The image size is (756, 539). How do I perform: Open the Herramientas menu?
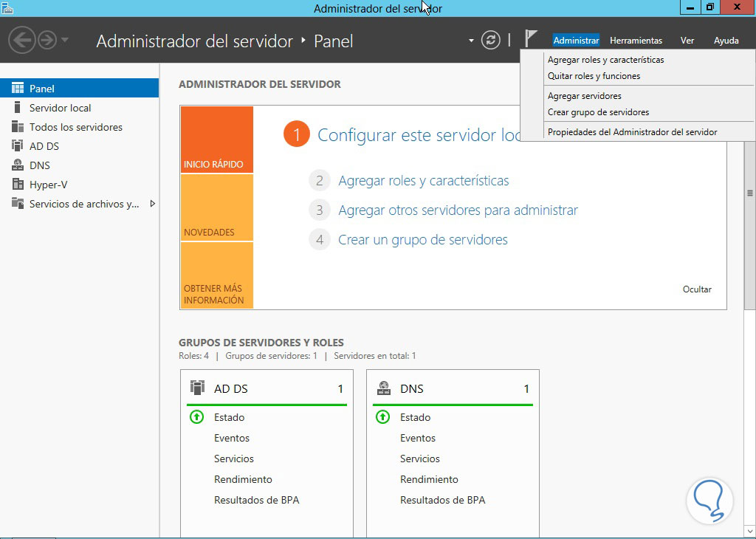pos(636,41)
